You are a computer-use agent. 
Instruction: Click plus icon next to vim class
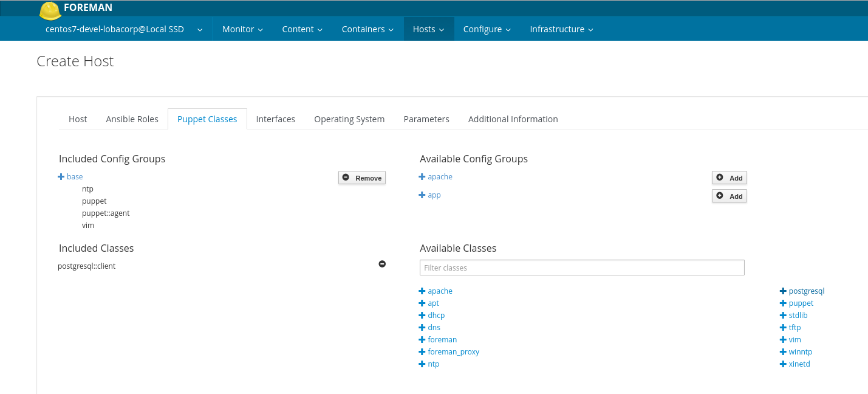pyautogui.click(x=783, y=340)
